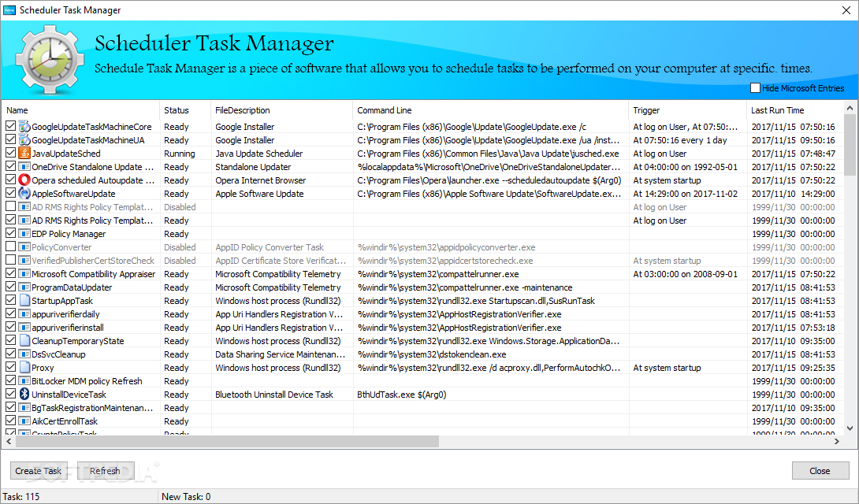Click the PolicyConverter row icon
The height and width of the screenshot is (504, 859).
click(x=24, y=247)
